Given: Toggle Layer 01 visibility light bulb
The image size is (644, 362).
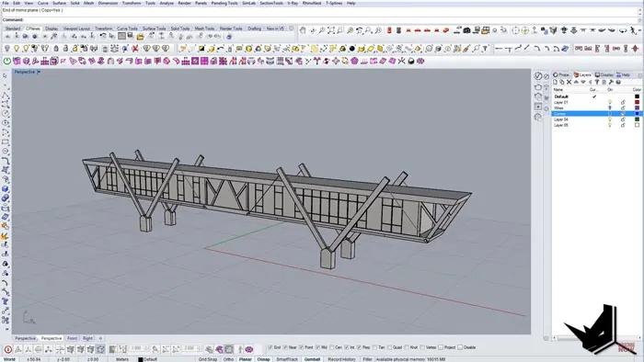Looking at the screenshot, I should pos(610,102).
